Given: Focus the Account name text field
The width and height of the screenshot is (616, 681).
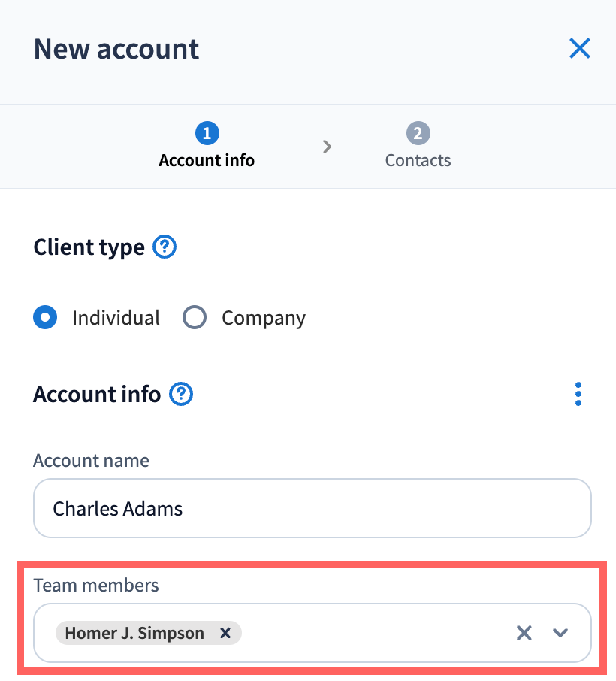Looking at the screenshot, I should pos(312,509).
